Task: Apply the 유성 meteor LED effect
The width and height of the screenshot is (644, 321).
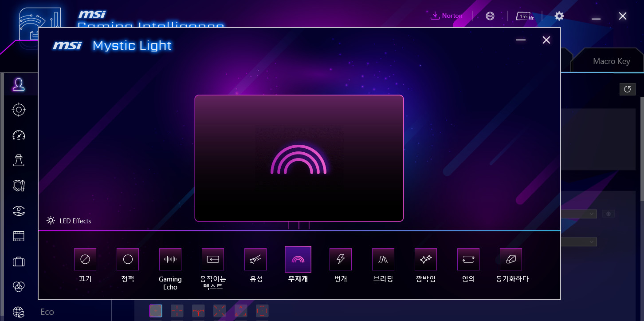Action: tap(255, 259)
